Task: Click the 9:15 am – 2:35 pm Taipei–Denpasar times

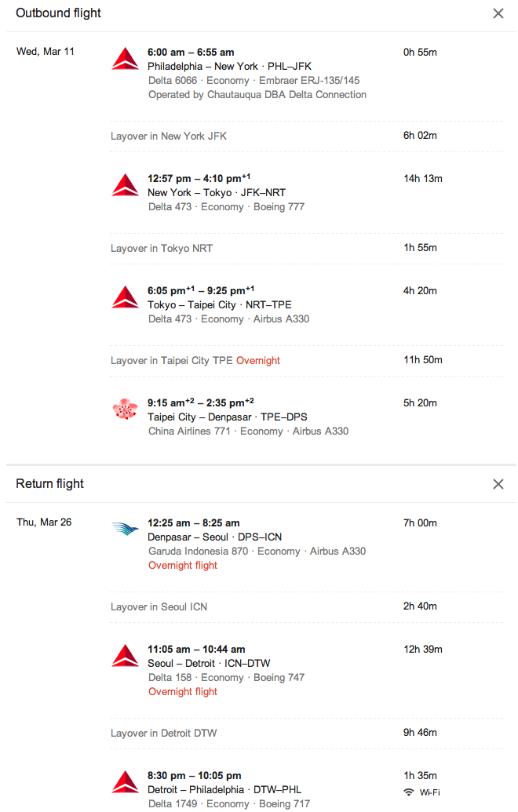Action: coord(200,402)
